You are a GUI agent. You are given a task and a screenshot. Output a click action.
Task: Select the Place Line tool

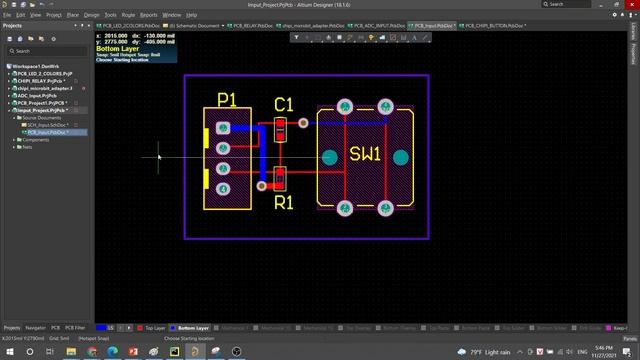[425, 38]
